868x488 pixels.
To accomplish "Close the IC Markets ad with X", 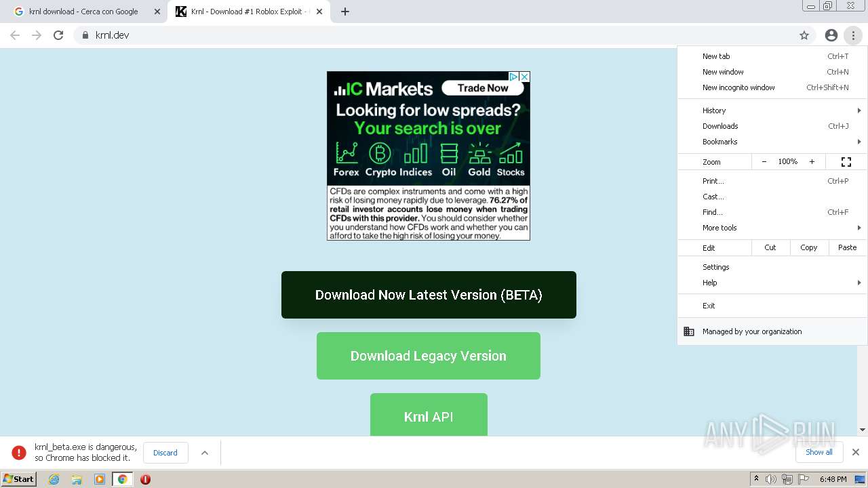I will coord(524,77).
